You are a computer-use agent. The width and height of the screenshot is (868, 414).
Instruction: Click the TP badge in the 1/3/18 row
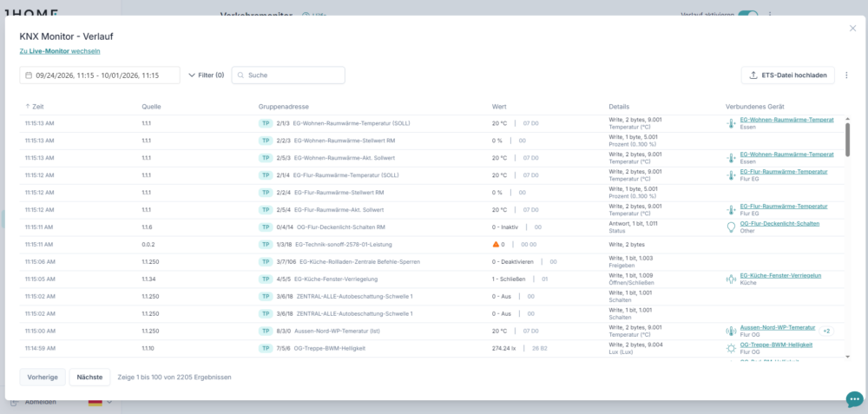pyautogui.click(x=265, y=244)
